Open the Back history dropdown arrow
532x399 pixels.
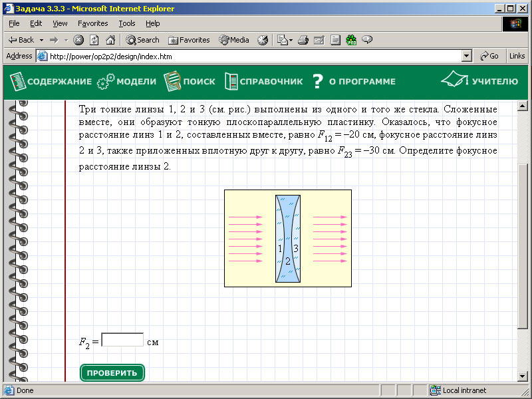point(41,40)
